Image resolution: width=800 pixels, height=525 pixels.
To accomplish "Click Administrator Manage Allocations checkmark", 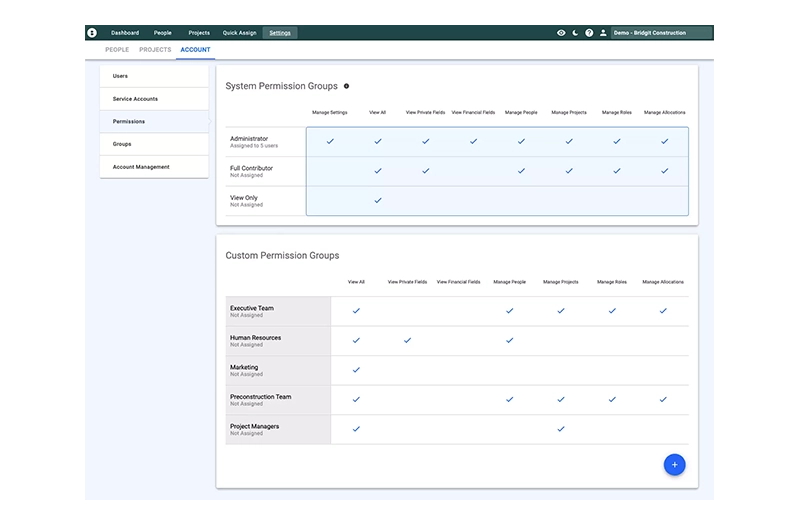I will point(664,141).
